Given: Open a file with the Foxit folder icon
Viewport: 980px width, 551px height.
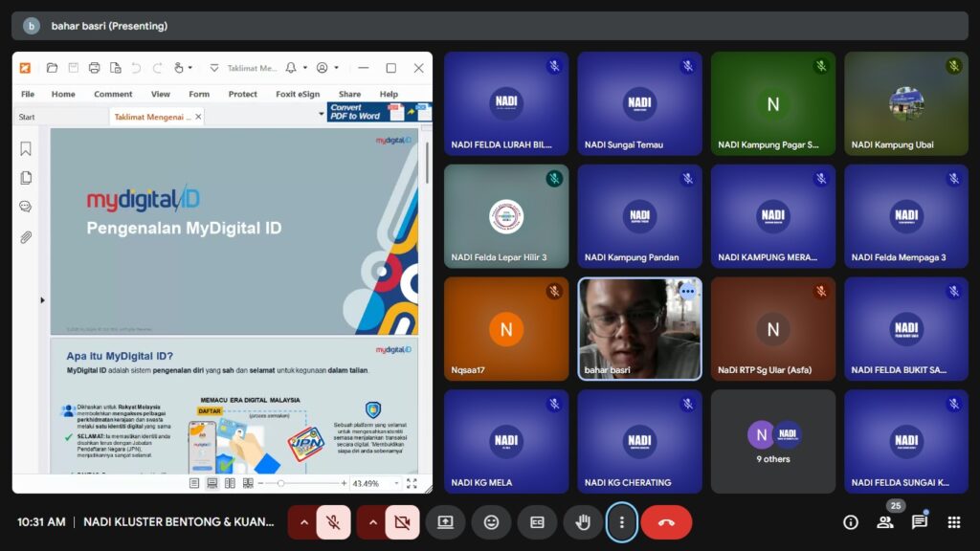Looking at the screenshot, I should (52, 68).
